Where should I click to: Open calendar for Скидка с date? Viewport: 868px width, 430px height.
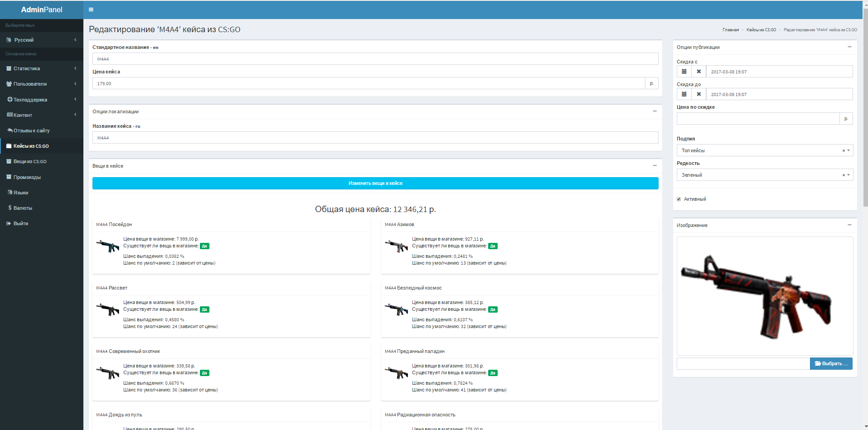tap(684, 72)
